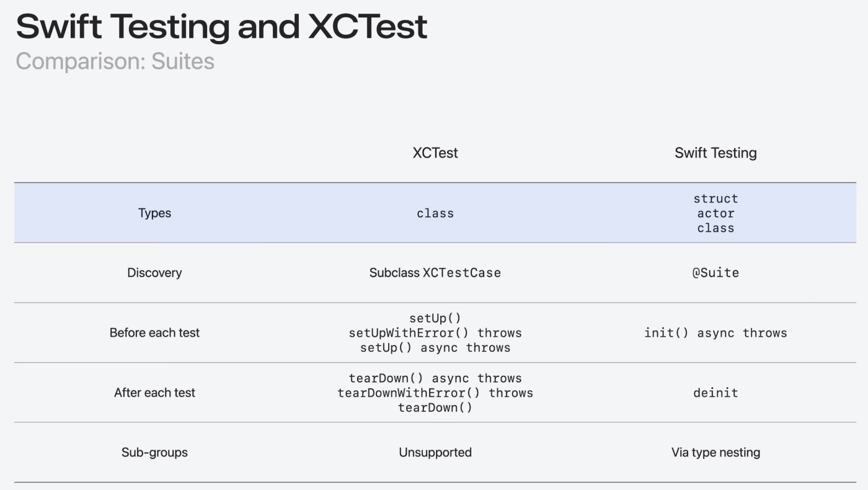This screenshot has width=868, height=490.
Task: Select the highlighted Types row label
Action: (x=154, y=213)
